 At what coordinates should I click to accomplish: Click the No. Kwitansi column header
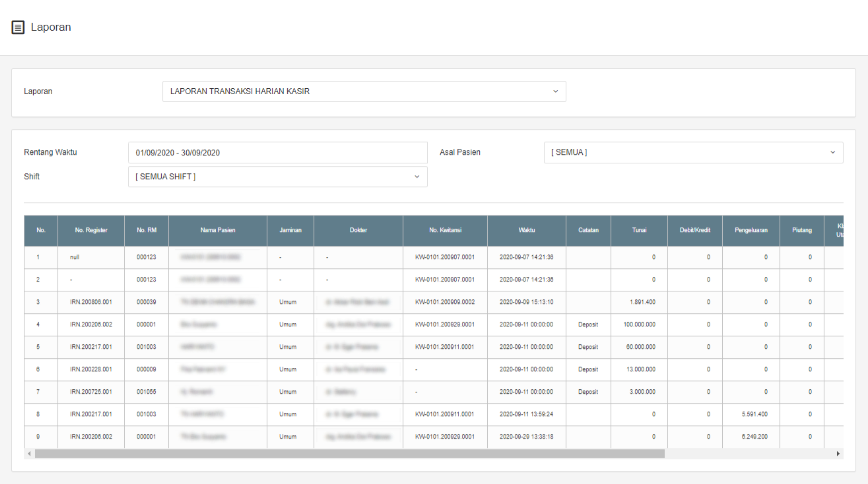coord(445,230)
